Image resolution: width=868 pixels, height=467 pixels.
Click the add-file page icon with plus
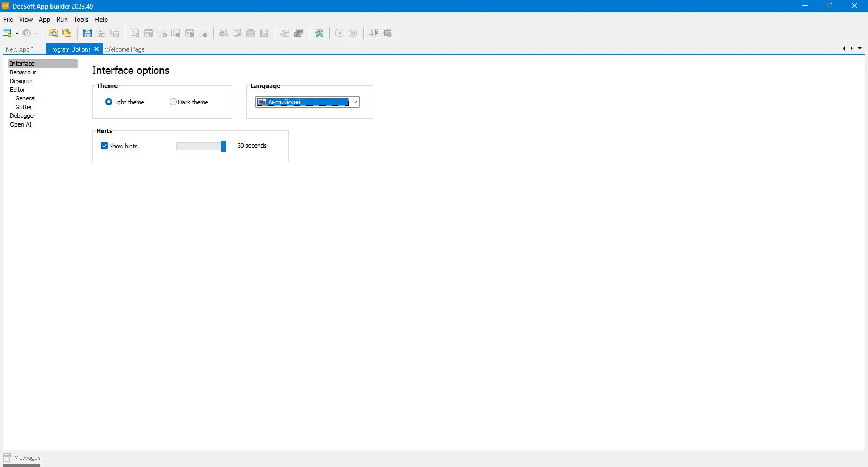[x=162, y=33]
